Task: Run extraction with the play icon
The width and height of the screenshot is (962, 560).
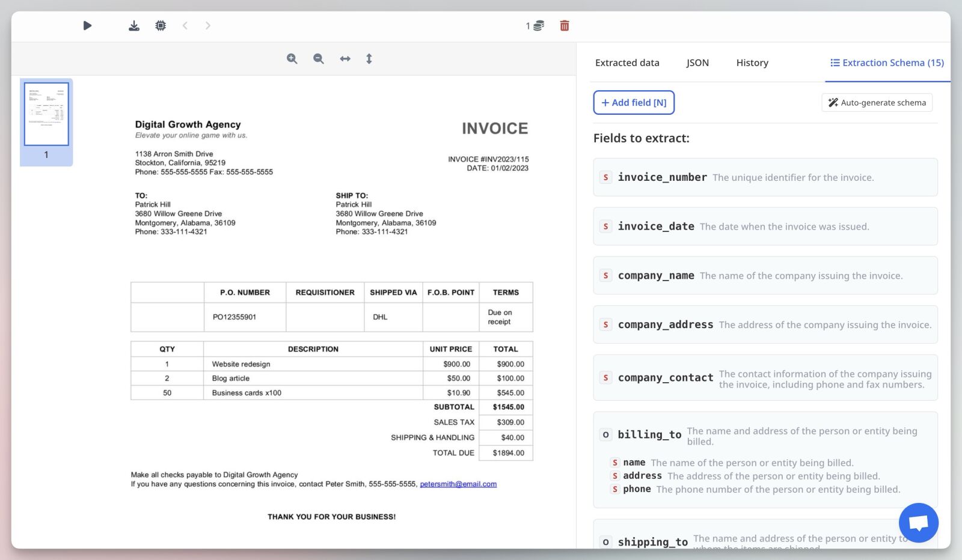Action: 87,25
